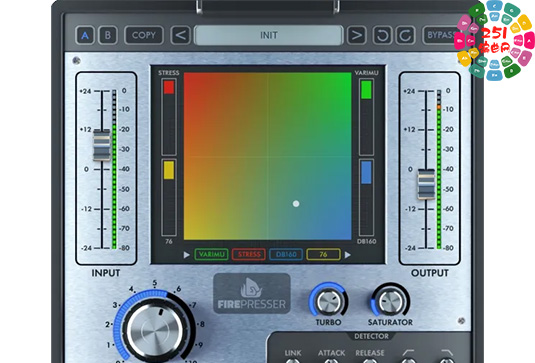Click the undo icon
This screenshot has height=363, width=535.
[382, 35]
